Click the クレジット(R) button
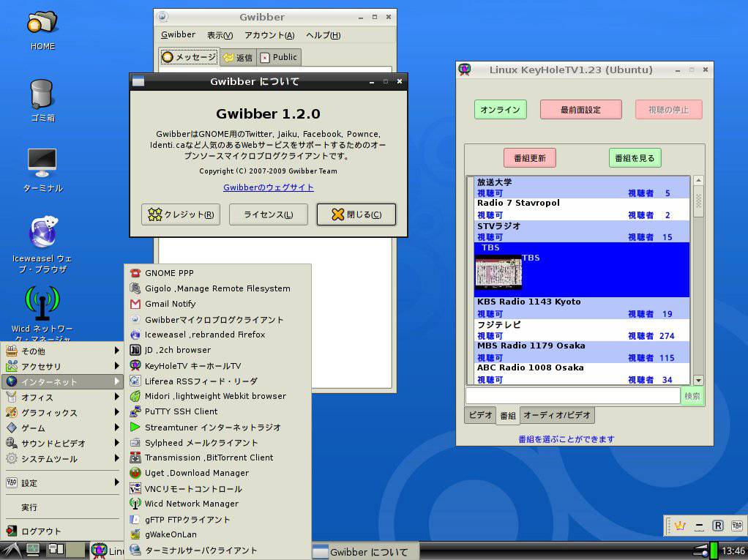Screen dimensions: 748x560 click(181, 214)
